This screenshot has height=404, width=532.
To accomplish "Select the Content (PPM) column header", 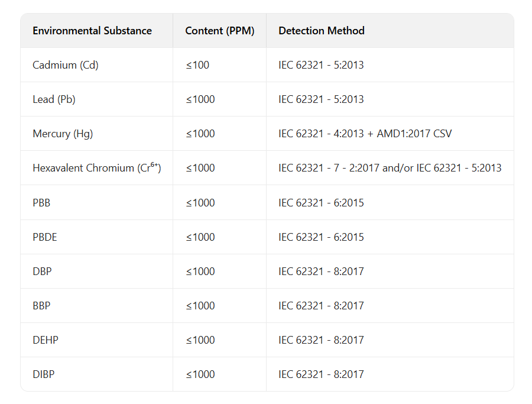I will point(219,31).
